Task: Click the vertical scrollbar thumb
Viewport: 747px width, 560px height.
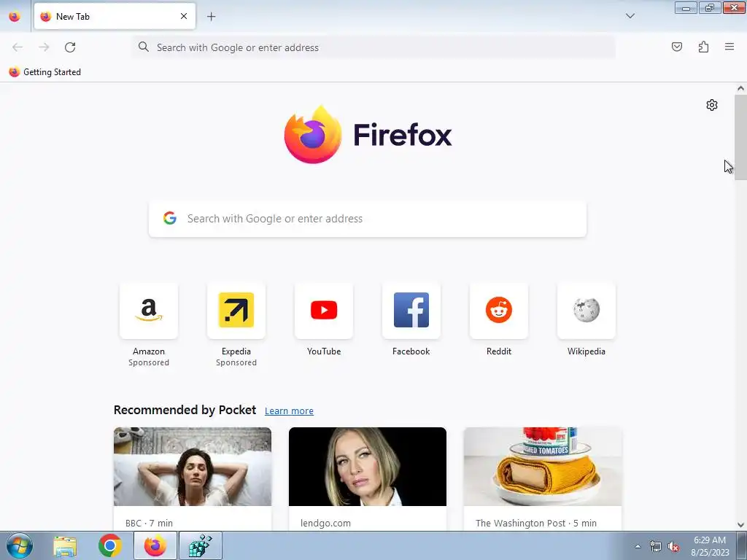Action: click(740, 137)
